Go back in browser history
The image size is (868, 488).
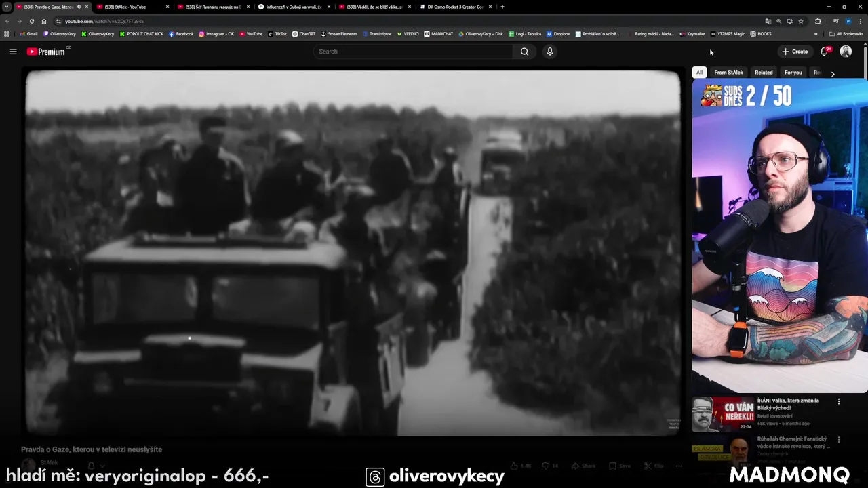click(x=7, y=21)
